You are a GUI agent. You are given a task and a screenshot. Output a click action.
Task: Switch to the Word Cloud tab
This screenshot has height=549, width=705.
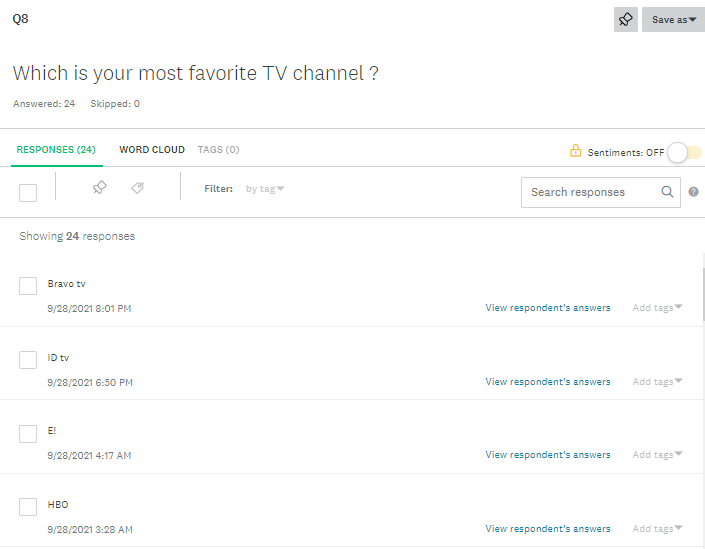tap(152, 150)
